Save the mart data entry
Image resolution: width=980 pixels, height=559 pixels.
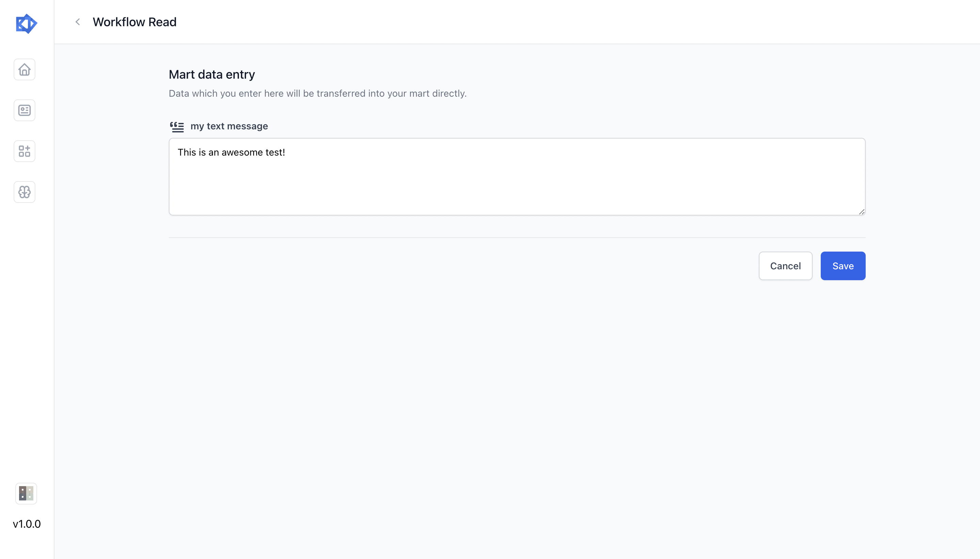tap(843, 266)
